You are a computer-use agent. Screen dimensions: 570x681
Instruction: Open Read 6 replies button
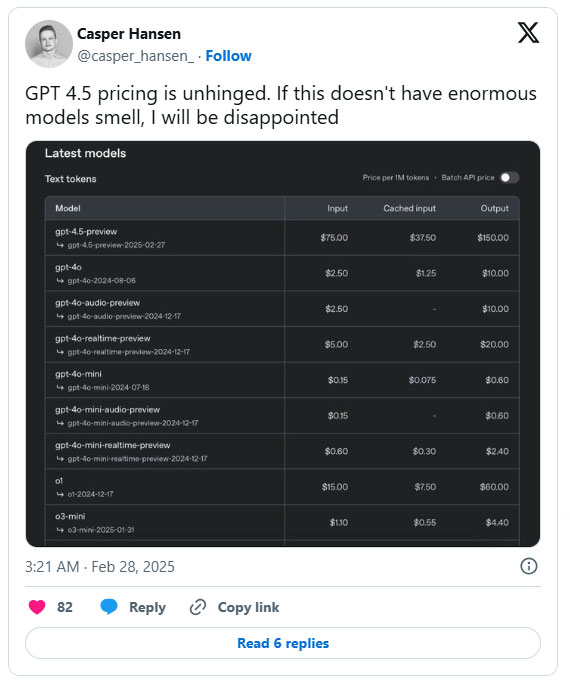pos(283,643)
